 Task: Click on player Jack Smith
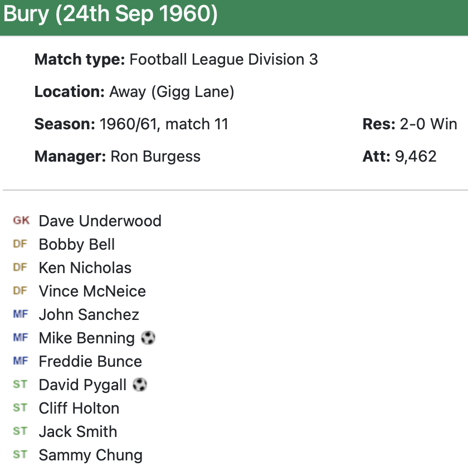(x=78, y=431)
